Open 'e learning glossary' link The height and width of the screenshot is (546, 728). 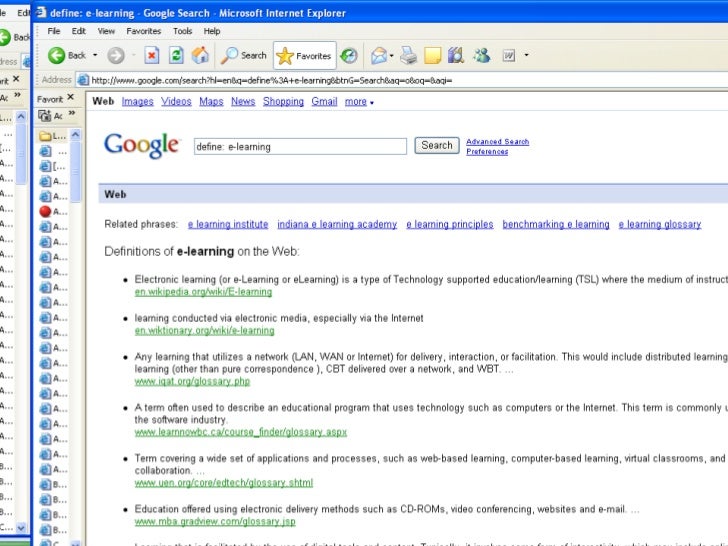660,224
